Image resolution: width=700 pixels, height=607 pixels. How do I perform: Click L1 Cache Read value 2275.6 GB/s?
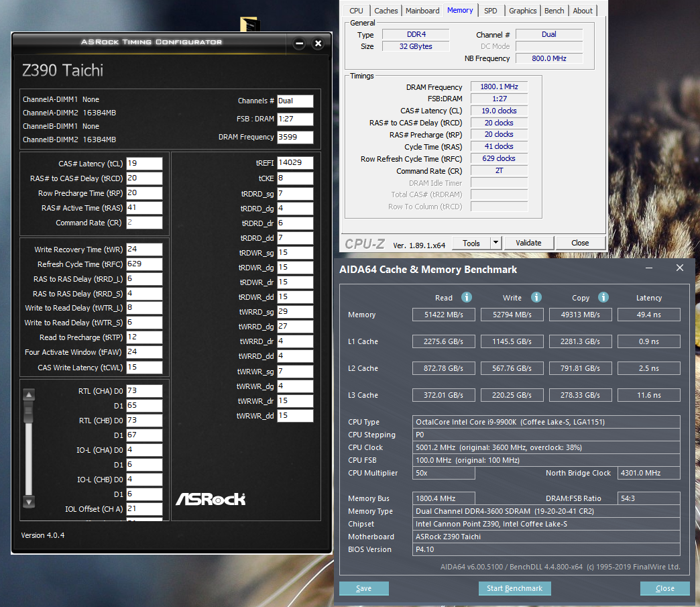444,341
